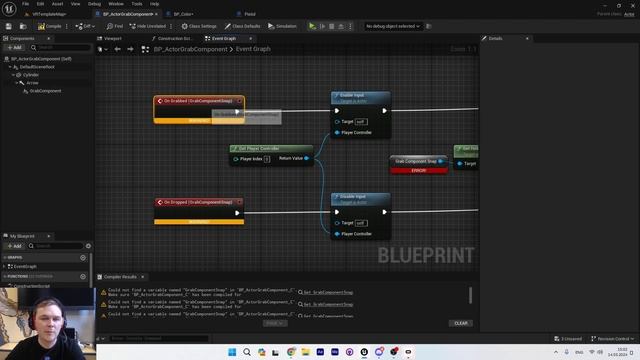The height and width of the screenshot is (360, 640).
Task: Select the On Dropped event node header
Action: point(199,202)
